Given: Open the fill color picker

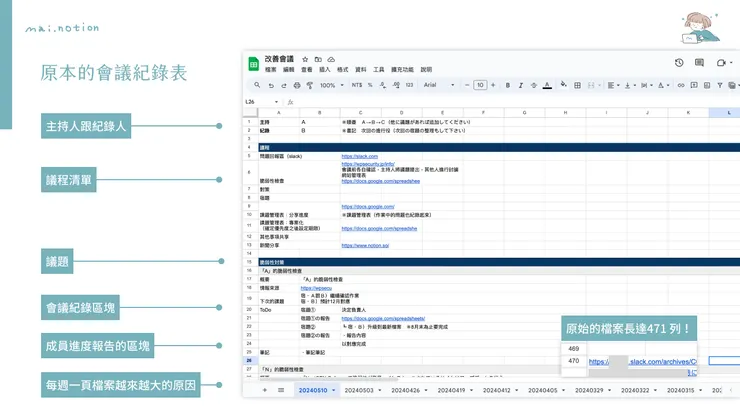Looking at the screenshot, I should pyautogui.click(x=563, y=85).
